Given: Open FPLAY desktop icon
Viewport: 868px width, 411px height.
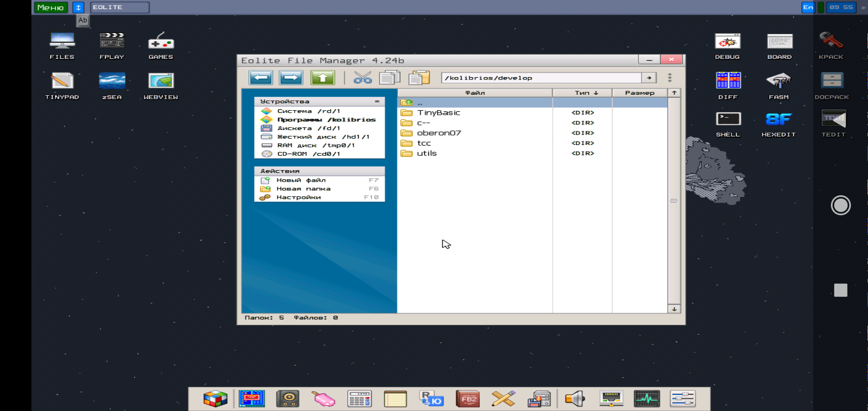Looking at the screenshot, I should (111, 46).
